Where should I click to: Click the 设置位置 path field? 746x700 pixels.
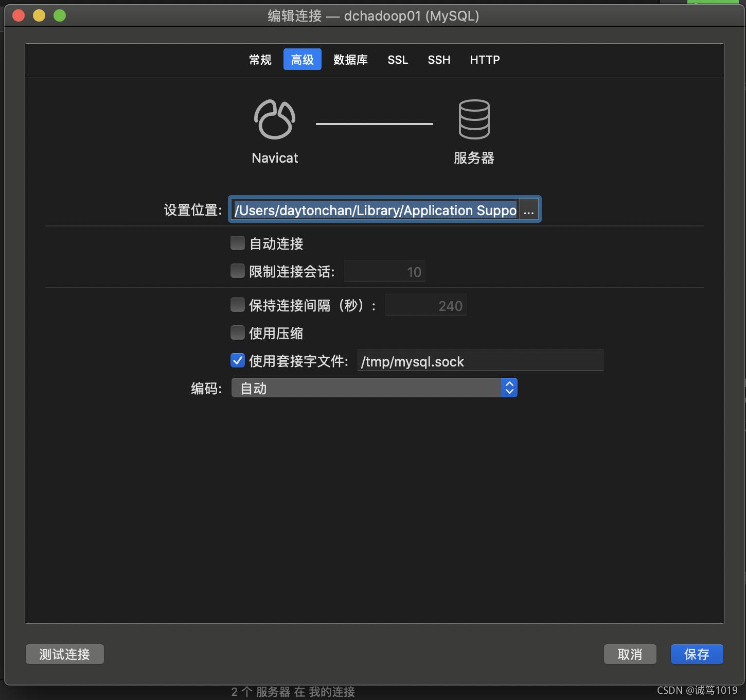375,210
